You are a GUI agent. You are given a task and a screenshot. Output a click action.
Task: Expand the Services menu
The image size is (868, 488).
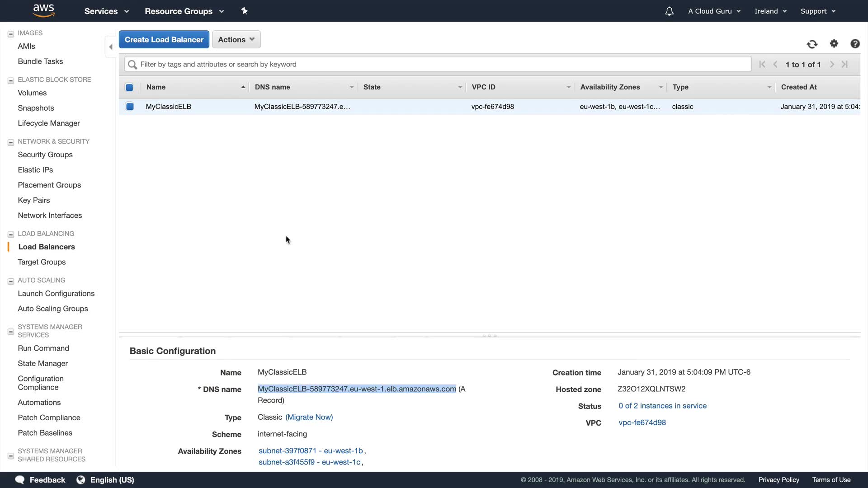point(106,11)
